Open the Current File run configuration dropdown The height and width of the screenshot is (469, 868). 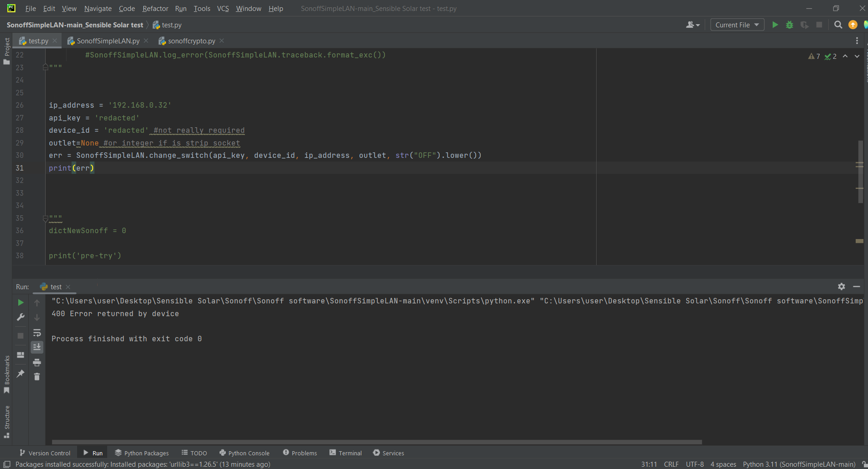click(737, 25)
